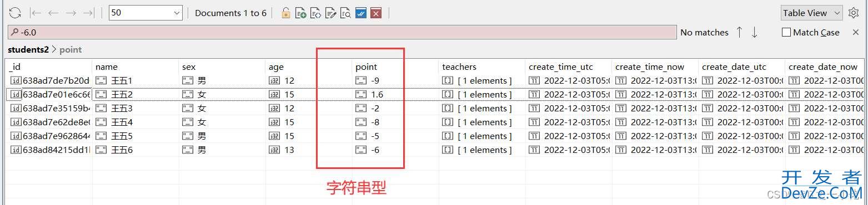View the selected document as JSON
Screen dimensions: 868x205
(315, 13)
